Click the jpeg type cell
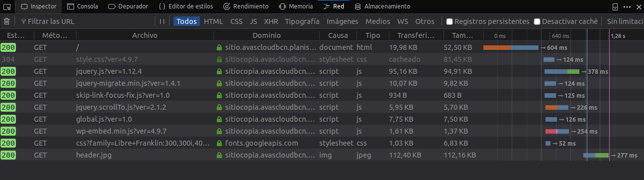This screenshot has width=644, height=180. tap(364, 155)
